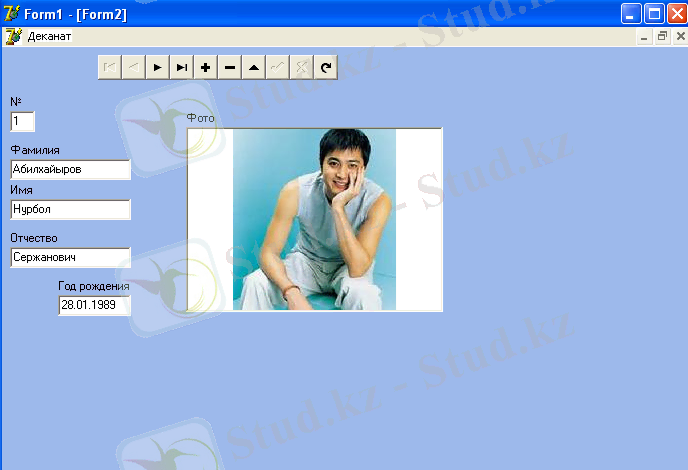Move to the next record
Viewport: 688px width, 470px height.
(x=158, y=67)
